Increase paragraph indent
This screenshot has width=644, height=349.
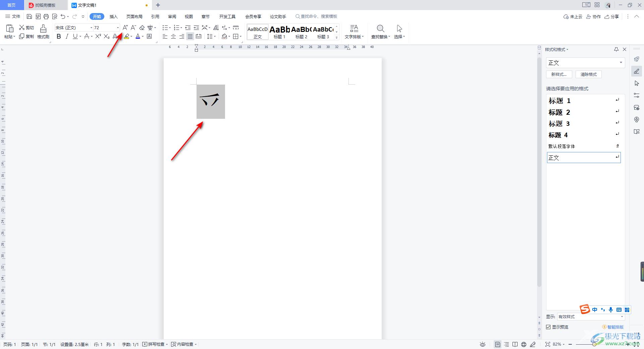(x=196, y=28)
